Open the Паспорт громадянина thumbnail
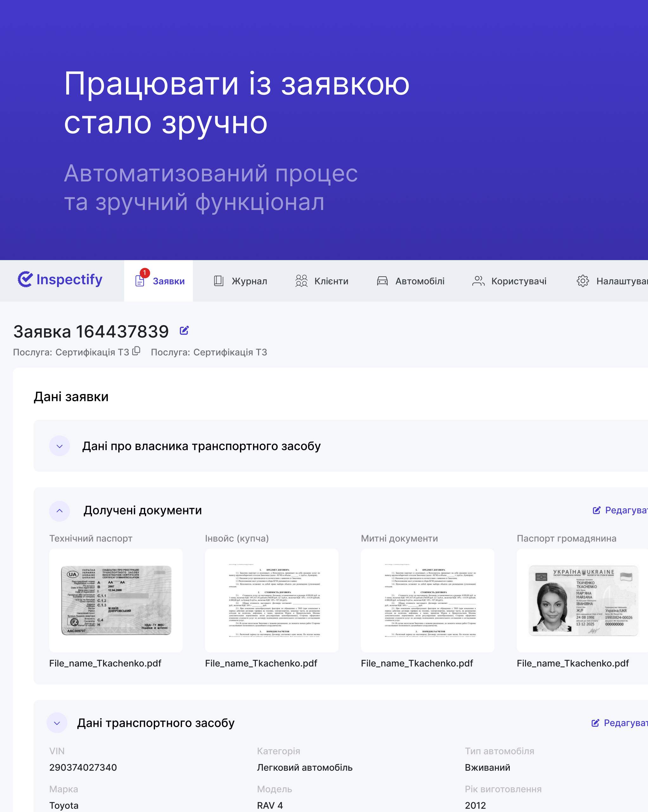This screenshot has height=812, width=648. [x=583, y=600]
